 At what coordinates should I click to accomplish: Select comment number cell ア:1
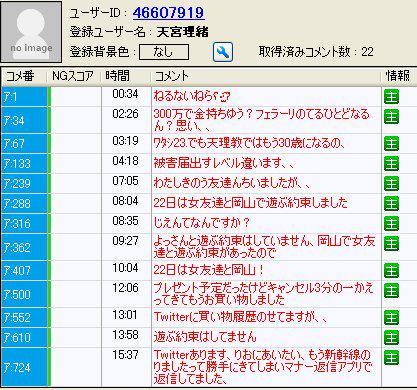point(24,97)
